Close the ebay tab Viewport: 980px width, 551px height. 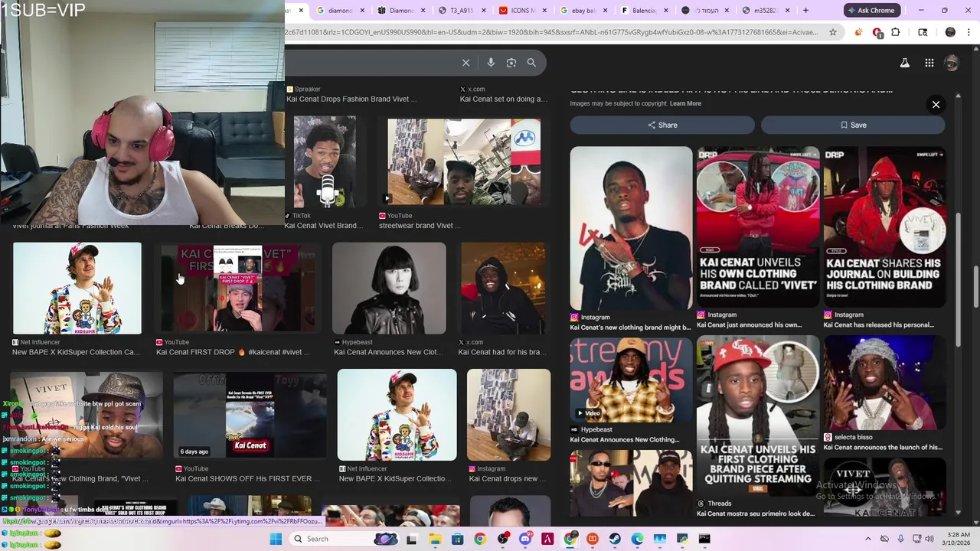[606, 10]
